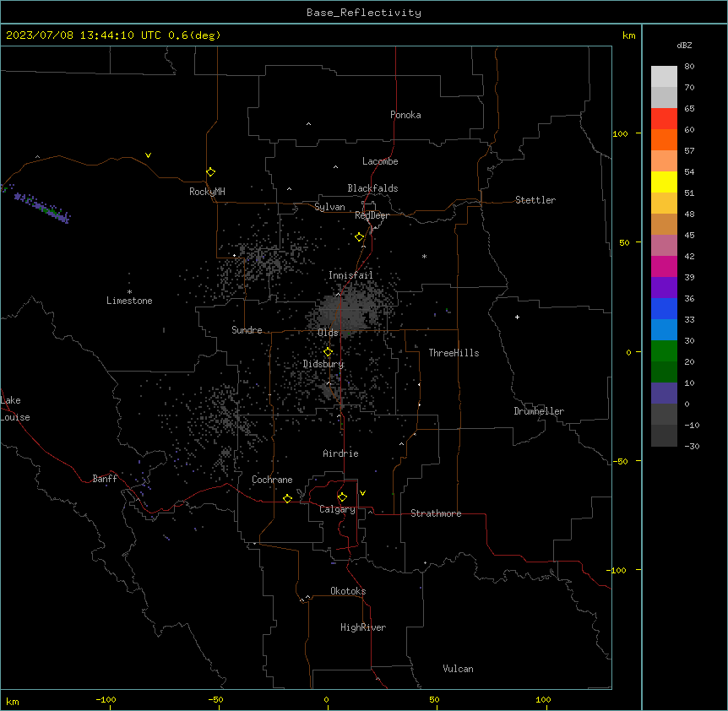Click the 80 value on dBZ legend
This screenshot has width=728, height=711.
[x=689, y=67]
